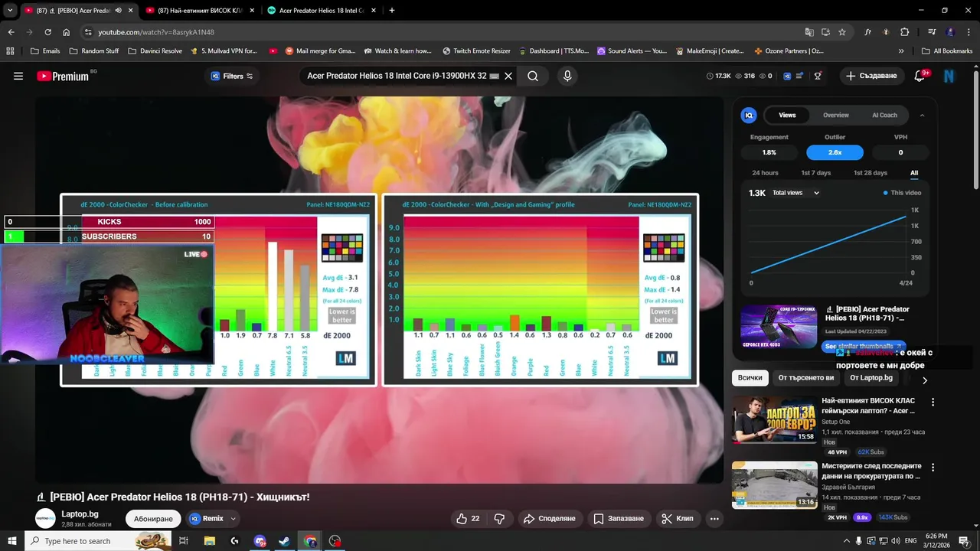Open the vidIQ trophy icon in header
The width and height of the screenshot is (980, 551).
coord(818,76)
